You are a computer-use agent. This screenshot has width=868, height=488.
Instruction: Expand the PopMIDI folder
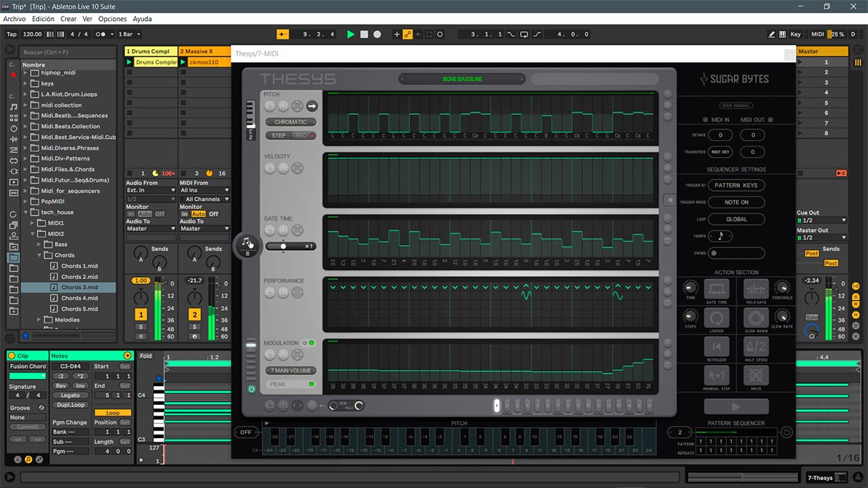pos(26,202)
